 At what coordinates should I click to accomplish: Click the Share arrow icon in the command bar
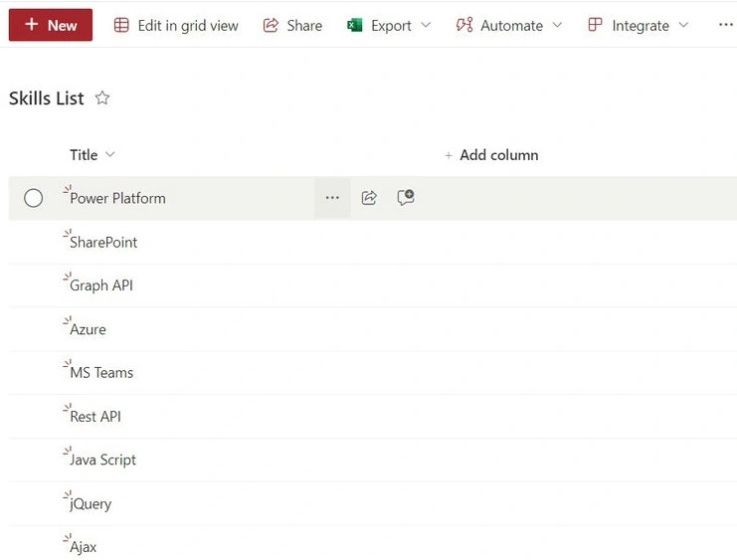point(271,25)
